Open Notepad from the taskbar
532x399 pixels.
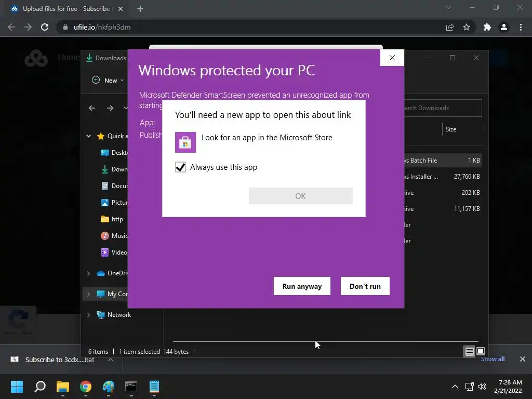[x=154, y=387]
